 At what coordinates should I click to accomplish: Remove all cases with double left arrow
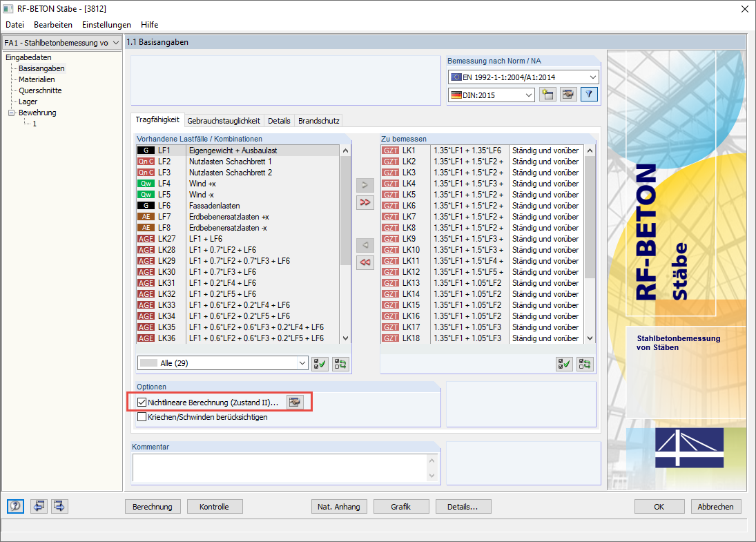click(365, 262)
